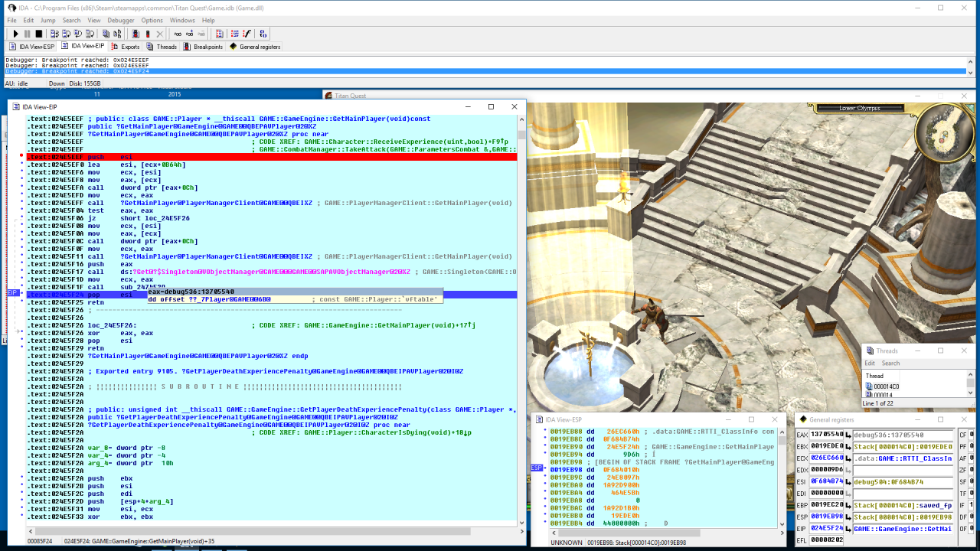The image size is (980, 551).
Task: Open Search menu in Threads window
Action: 890,364
